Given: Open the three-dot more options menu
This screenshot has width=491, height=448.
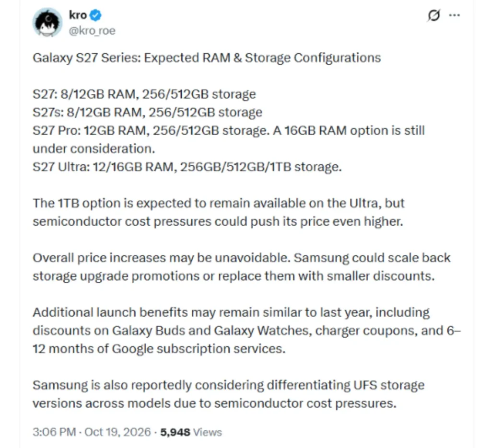Looking at the screenshot, I should [455, 15].
